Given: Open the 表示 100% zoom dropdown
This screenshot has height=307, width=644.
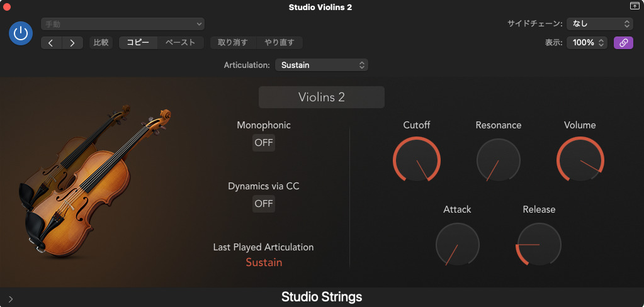Looking at the screenshot, I should 587,43.
